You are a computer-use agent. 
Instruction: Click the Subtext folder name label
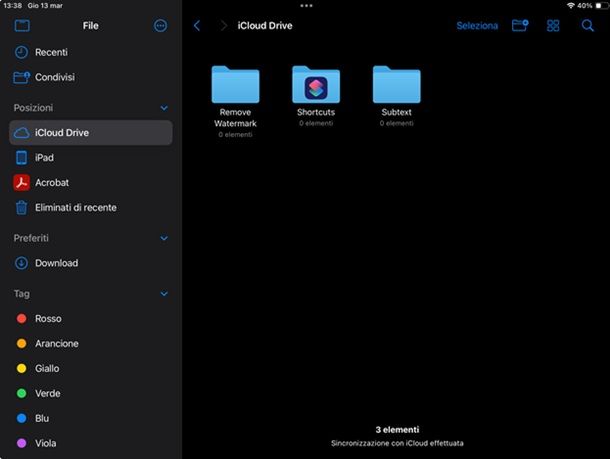coord(396,112)
